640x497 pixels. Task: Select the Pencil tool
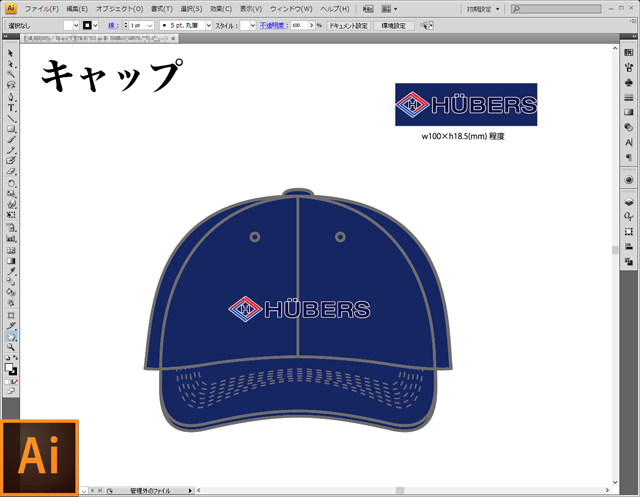pyautogui.click(x=11, y=150)
